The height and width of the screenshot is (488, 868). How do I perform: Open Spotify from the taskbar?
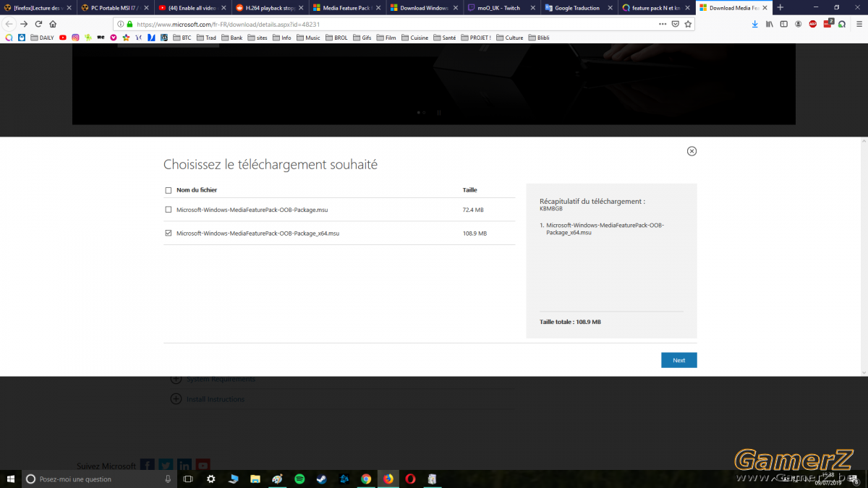(299, 479)
